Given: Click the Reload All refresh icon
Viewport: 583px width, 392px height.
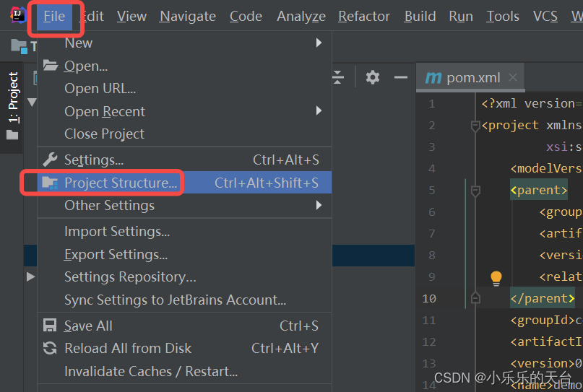Looking at the screenshot, I should (50, 348).
